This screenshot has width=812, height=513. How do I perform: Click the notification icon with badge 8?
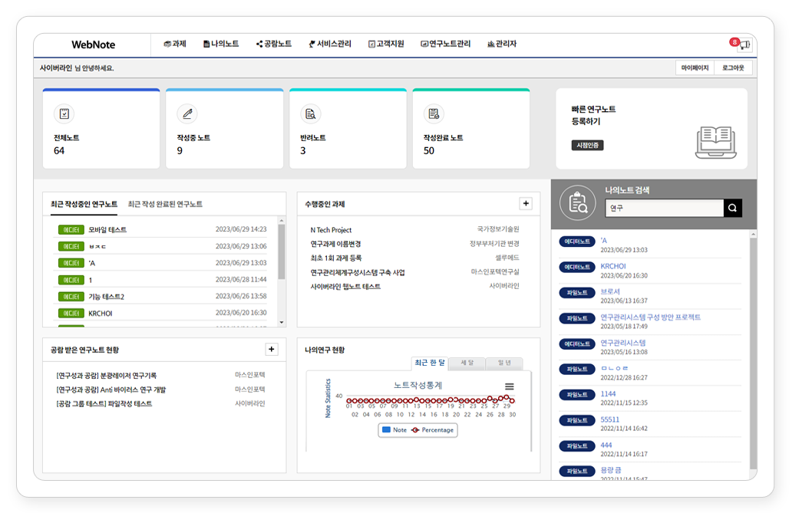point(743,45)
